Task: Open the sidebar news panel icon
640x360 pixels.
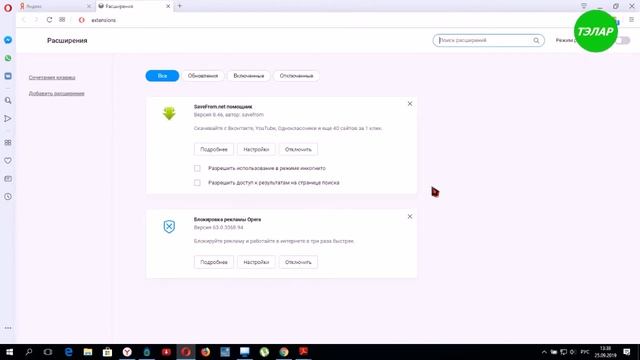Action: (8, 179)
